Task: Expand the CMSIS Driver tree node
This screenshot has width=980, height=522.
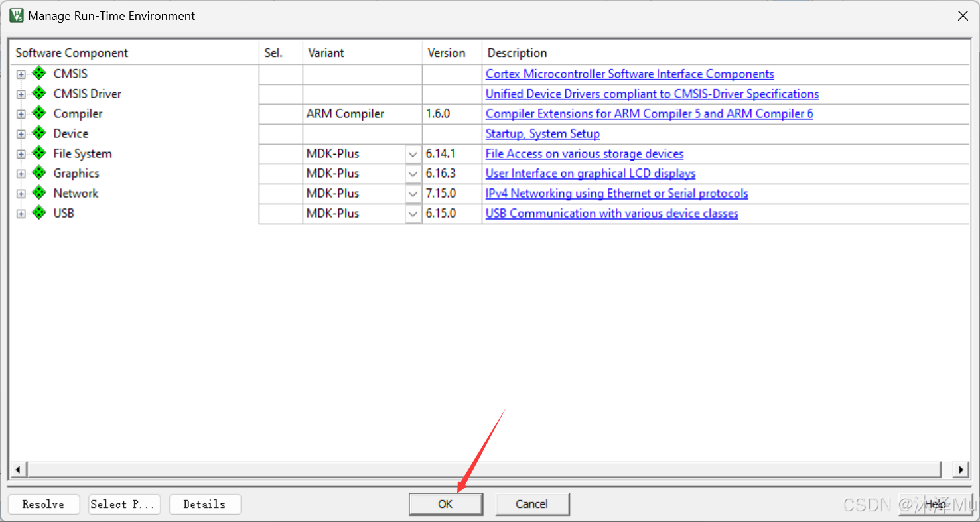Action: click(21, 94)
